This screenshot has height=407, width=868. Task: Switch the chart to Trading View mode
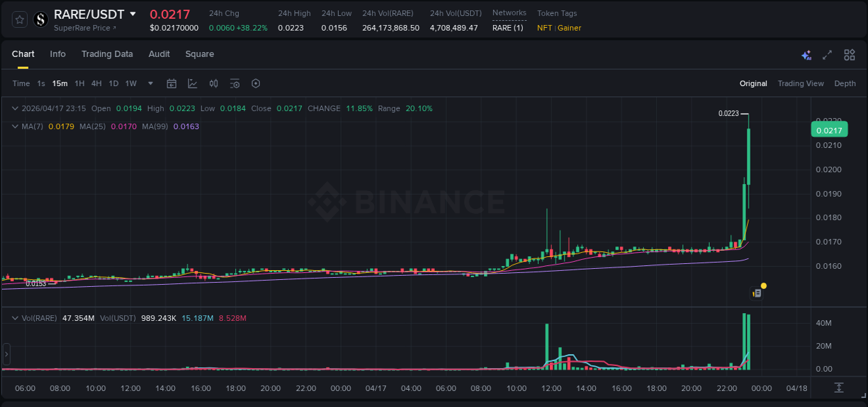pos(800,83)
